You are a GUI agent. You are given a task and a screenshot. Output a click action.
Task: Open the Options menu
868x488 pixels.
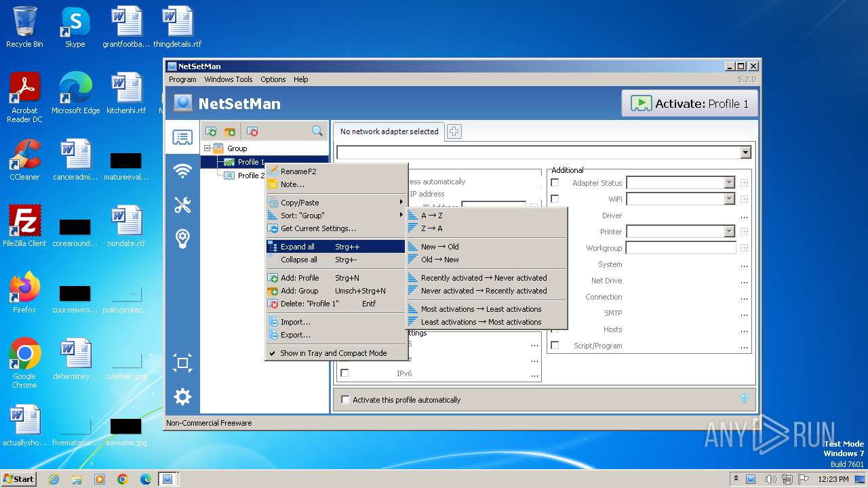[x=273, y=79]
